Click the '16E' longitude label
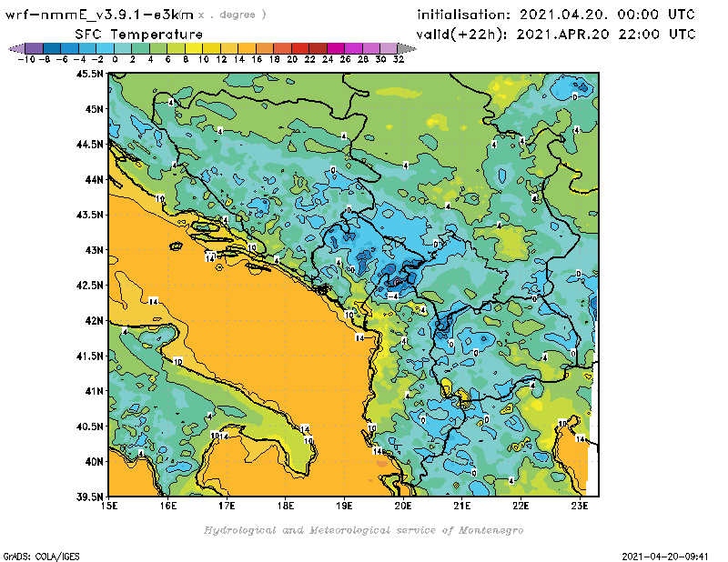Viewport: 728px width, 562px height. [168, 506]
